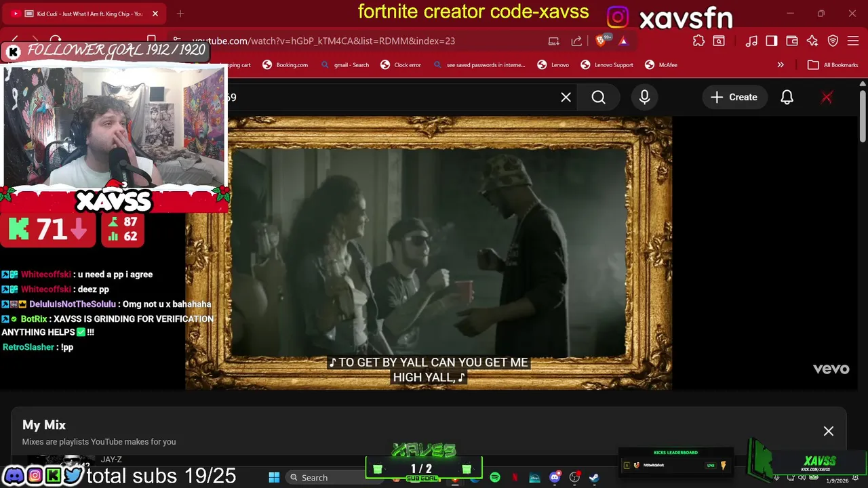The height and width of the screenshot is (488, 868).
Task: Open the gmail - Search bookmark
Action: [345, 65]
